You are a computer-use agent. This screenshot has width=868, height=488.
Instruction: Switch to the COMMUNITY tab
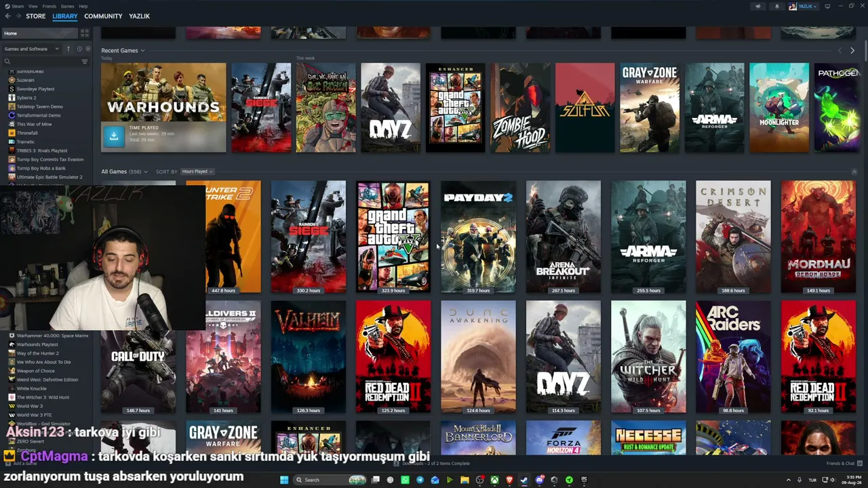[x=103, y=16]
